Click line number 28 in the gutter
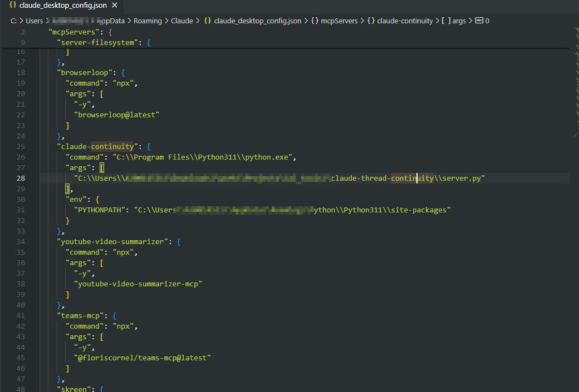The width and height of the screenshot is (579, 392). [21, 178]
